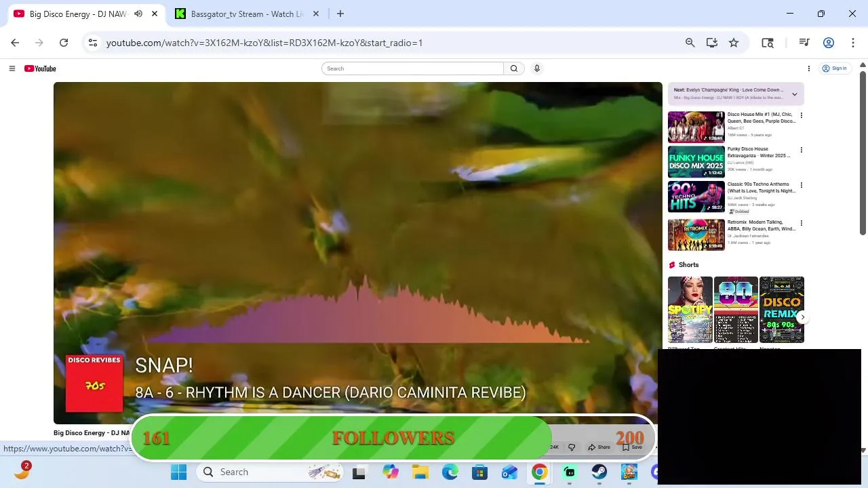This screenshot has height=488, width=868.
Task: Click the Windows taskbar Search box
Action: point(271,472)
